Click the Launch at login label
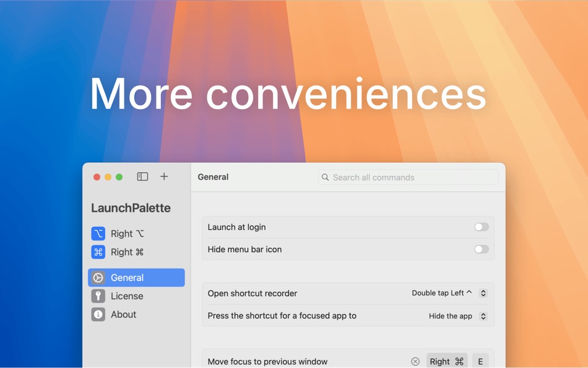588x368 pixels. 236,227
